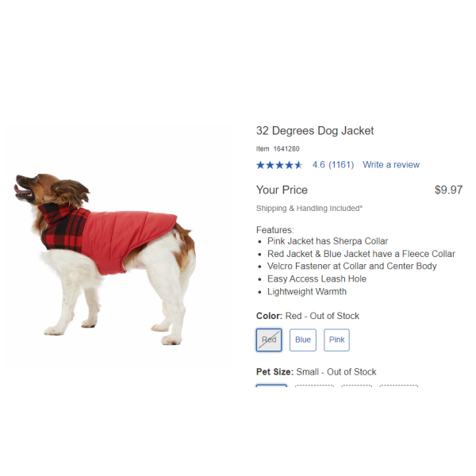Choose the Pink color option
The image size is (476, 476).
click(336, 340)
